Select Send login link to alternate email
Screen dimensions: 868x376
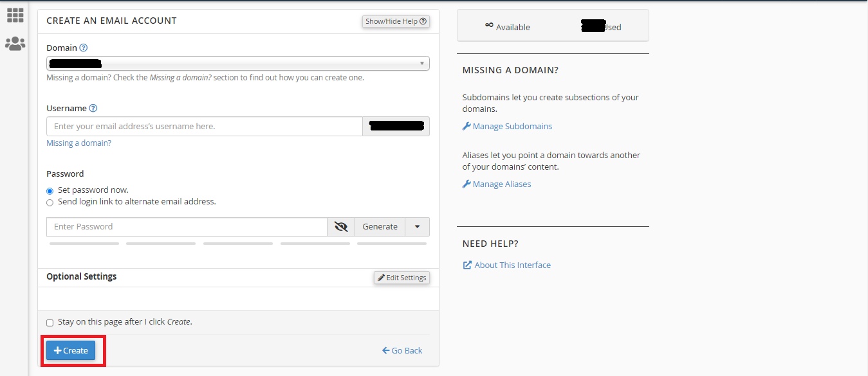pos(50,202)
